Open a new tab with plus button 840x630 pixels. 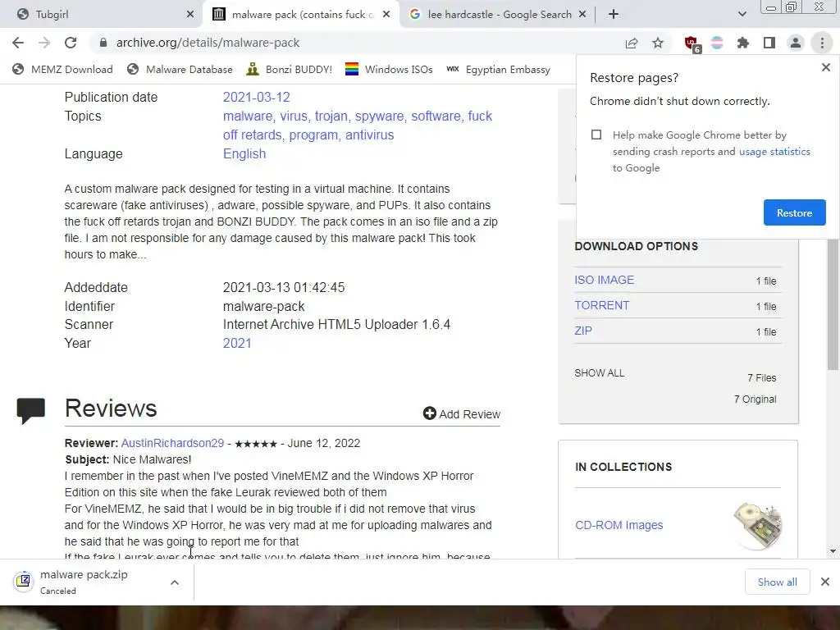(x=614, y=15)
